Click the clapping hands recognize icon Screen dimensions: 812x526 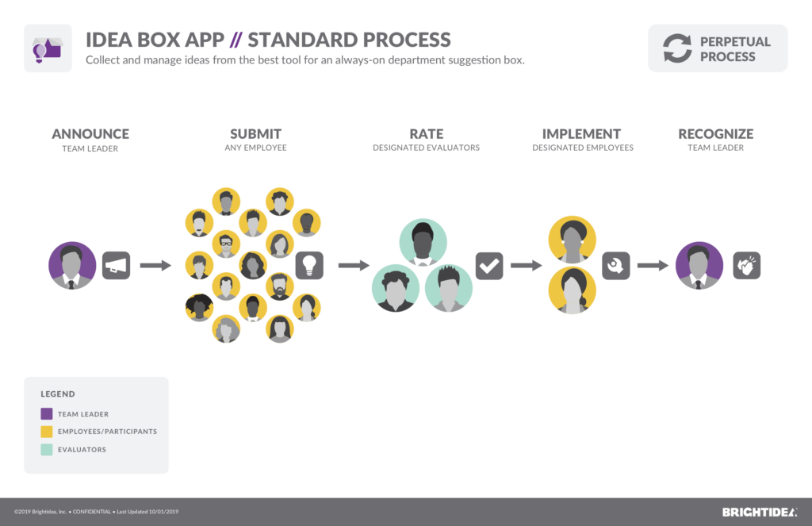746,265
